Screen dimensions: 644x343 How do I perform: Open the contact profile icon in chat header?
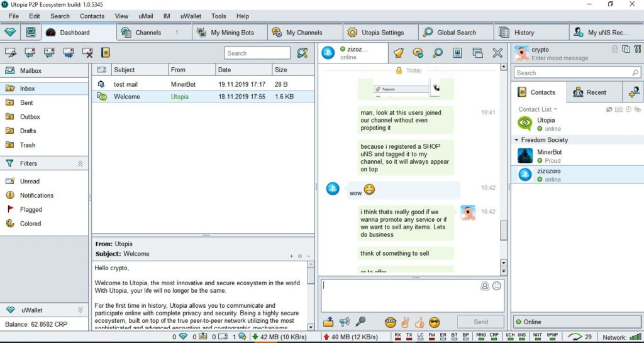(458, 53)
